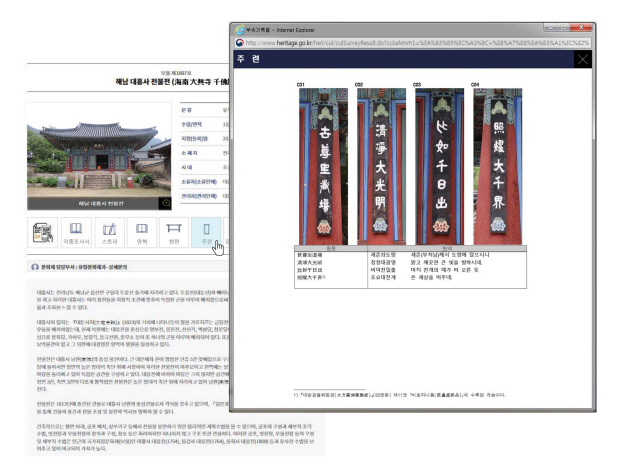620x474 pixels.
Task: Open pillar tablet photo 003 with 千日出
Action: pyautogui.click(x=440, y=166)
